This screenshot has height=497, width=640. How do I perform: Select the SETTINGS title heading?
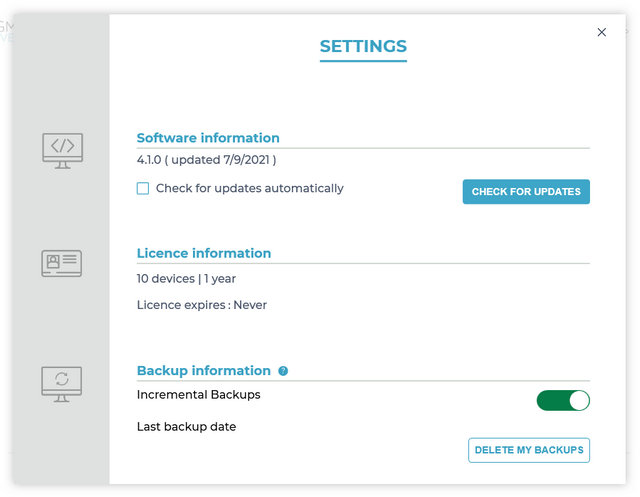[x=363, y=46]
